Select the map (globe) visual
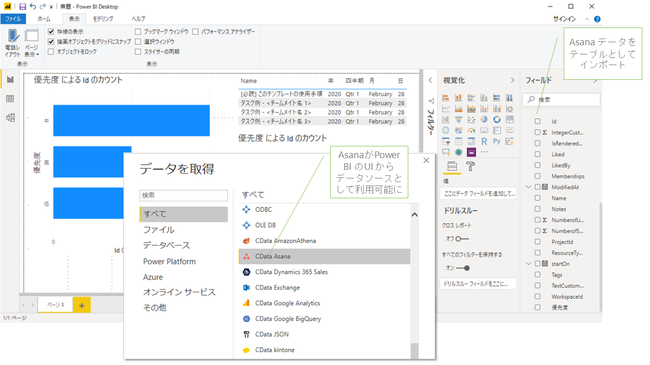 (446, 130)
